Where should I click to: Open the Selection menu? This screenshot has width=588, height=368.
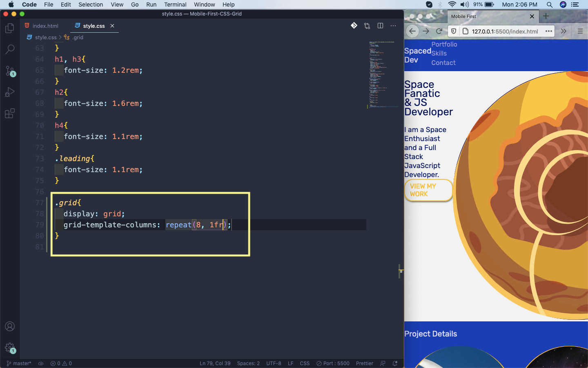click(91, 4)
